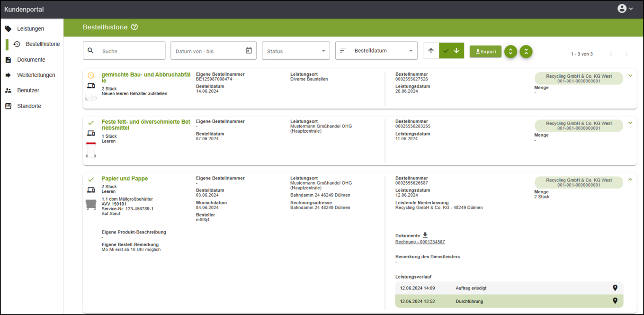Click location pin for Durchführung entry
Image resolution: width=644 pixels, height=315 pixels.
click(615, 301)
